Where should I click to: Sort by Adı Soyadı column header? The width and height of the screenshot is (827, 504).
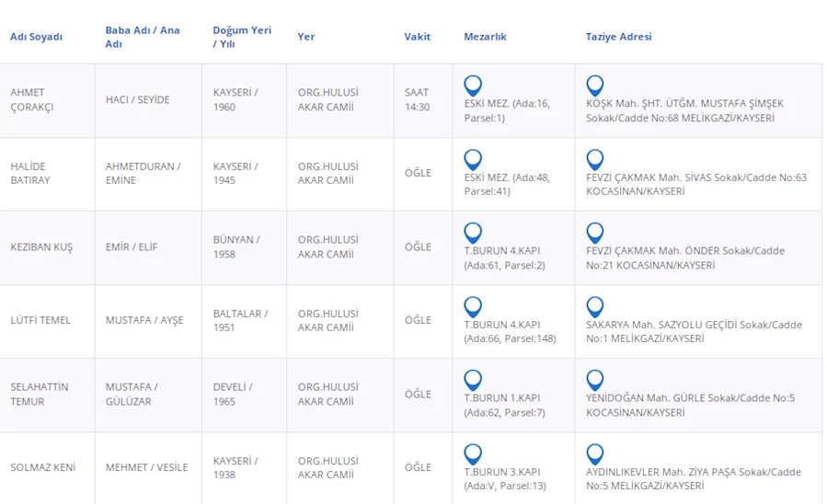pos(36,37)
